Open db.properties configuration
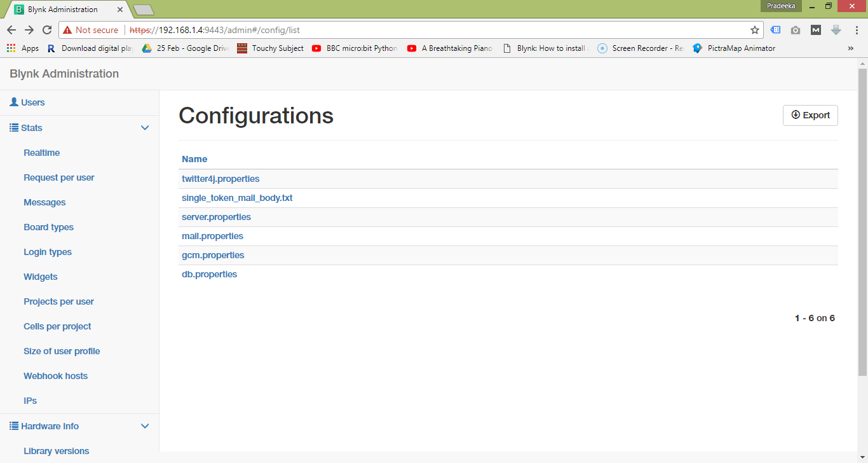This screenshot has width=868, height=463. (x=209, y=274)
